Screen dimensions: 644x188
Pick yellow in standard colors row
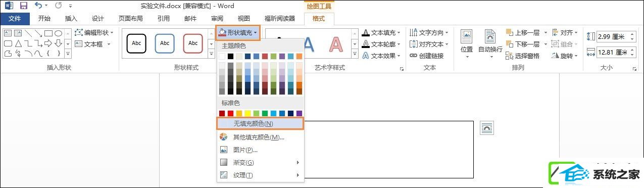point(247,113)
